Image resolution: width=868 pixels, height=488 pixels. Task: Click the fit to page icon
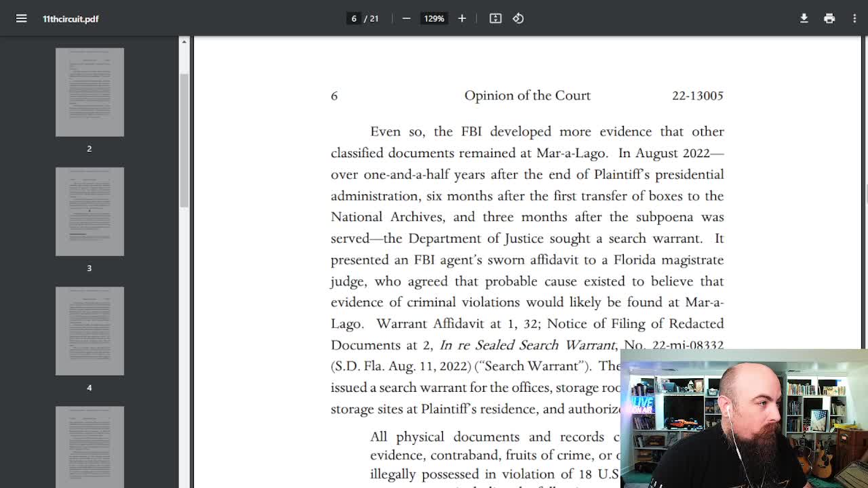point(496,18)
